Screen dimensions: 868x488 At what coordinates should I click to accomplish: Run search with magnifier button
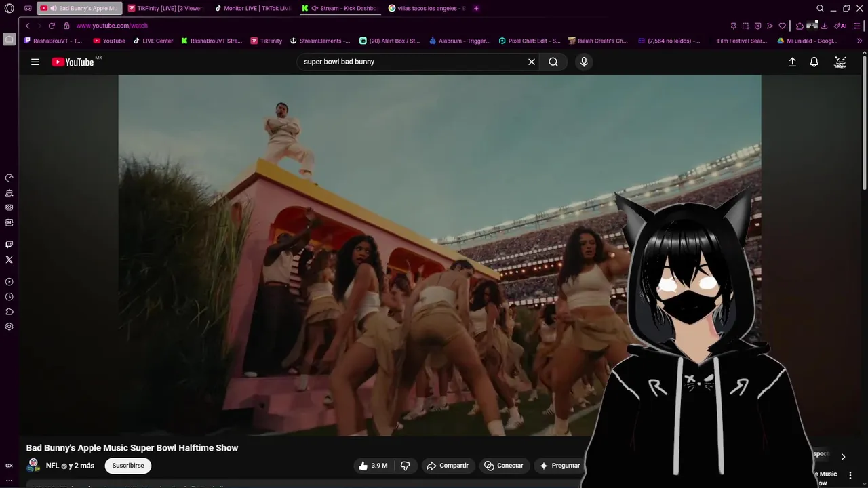(553, 62)
